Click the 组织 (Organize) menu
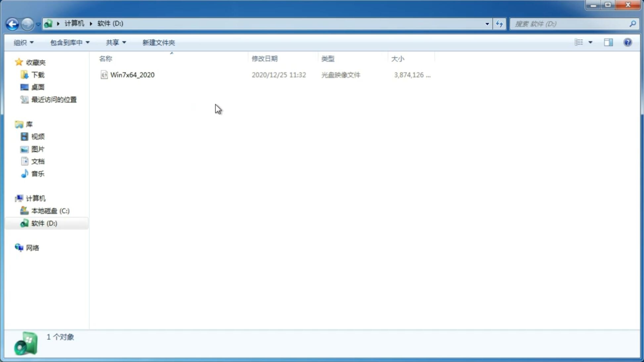This screenshot has height=362, width=644. [x=23, y=42]
